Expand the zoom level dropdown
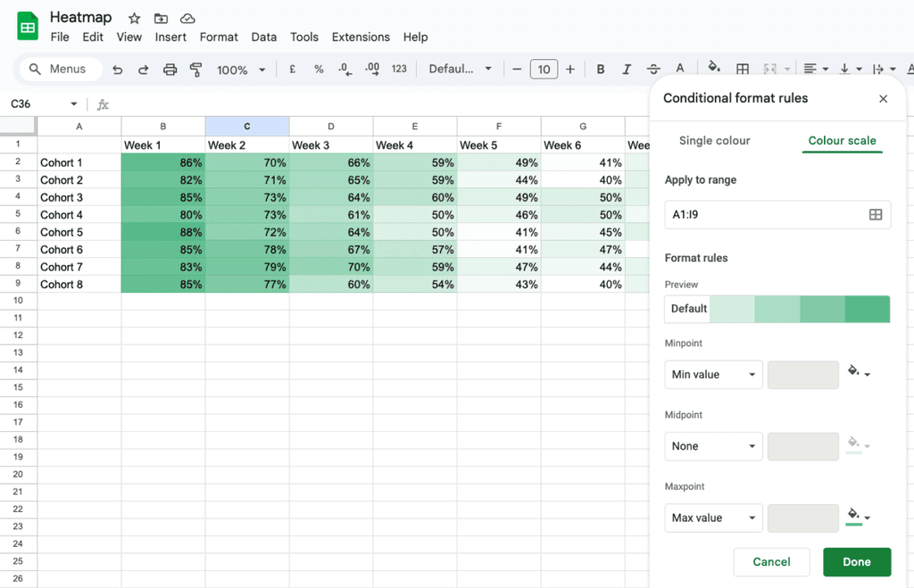The width and height of the screenshot is (914, 588). coord(262,70)
